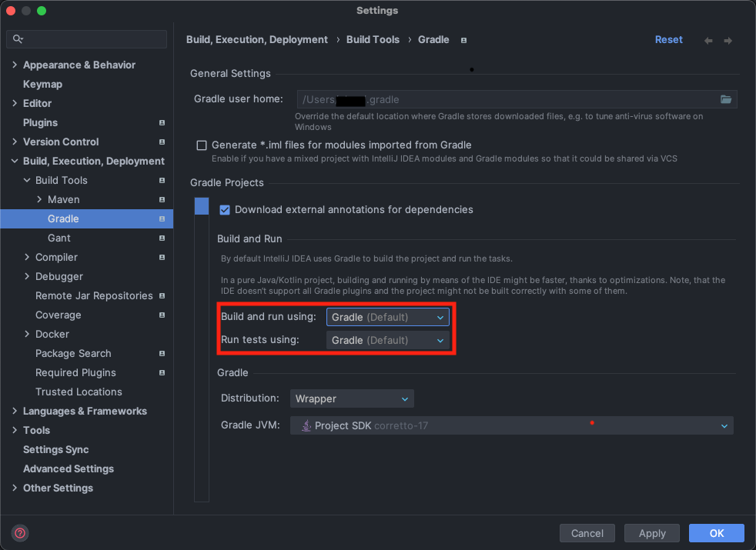Select Gradle in the settings tree

tap(87, 219)
